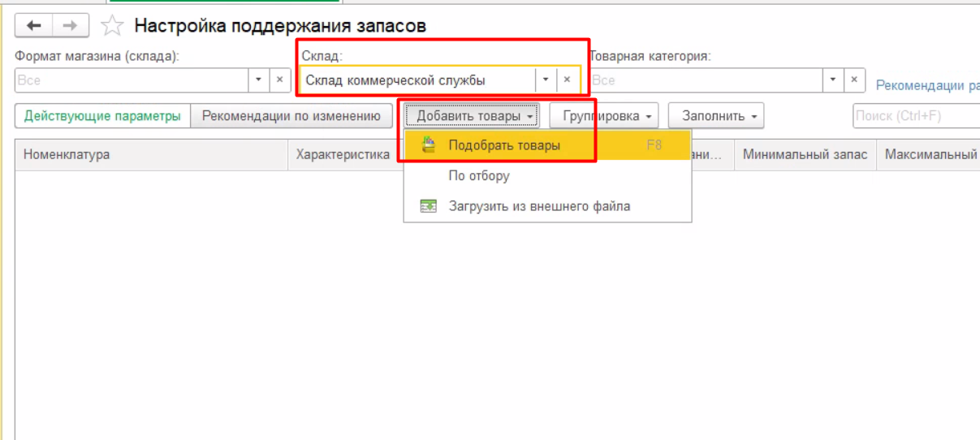980x440 pixels.
Task: Clear the Склад field with X icon
Action: pyautogui.click(x=568, y=80)
